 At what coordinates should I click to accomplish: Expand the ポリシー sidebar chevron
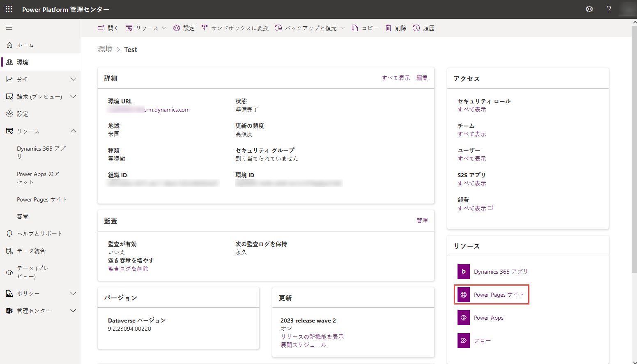tap(73, 293)
